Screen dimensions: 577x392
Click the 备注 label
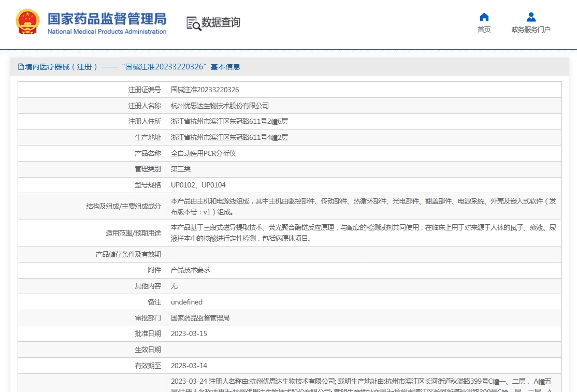pos(154,302)
